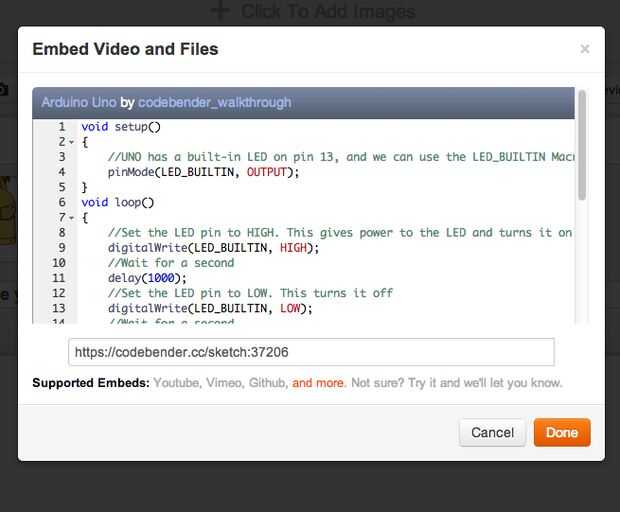Image resolution: width=620 pixels, height=512 pixels.
Task: Click the embed preview vertical scrollbar
Action: (x=582, y=145)
